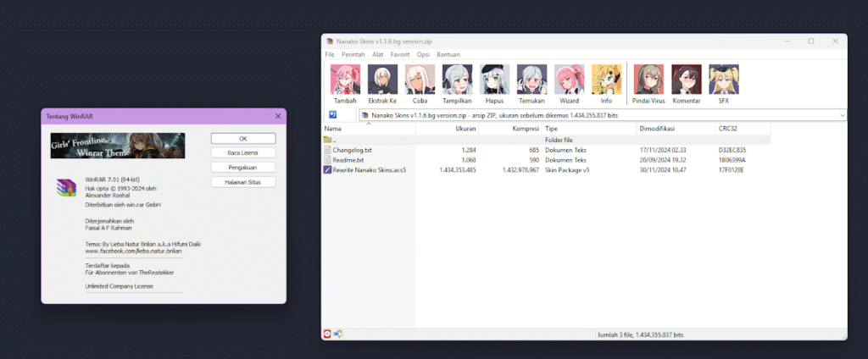This screenshot has width=868, height=359.
Task: Open the Bantuan menu
Action: click(x=448, y=54)
